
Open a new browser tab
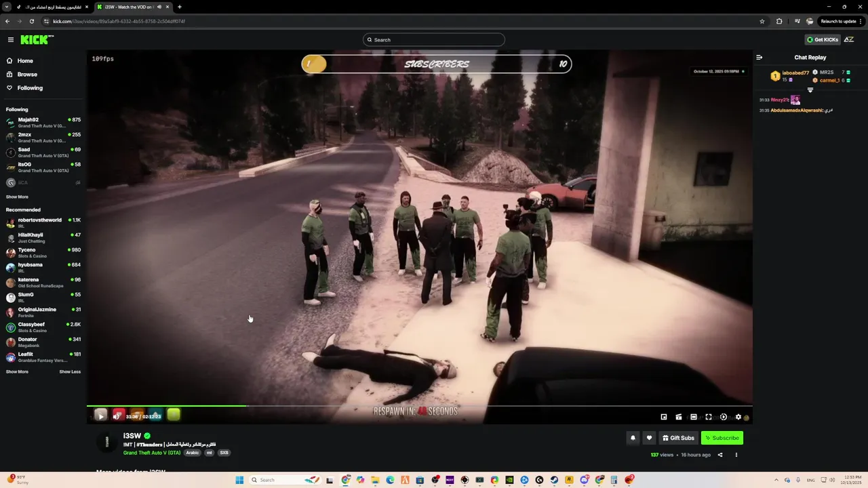tap(180, 7)
